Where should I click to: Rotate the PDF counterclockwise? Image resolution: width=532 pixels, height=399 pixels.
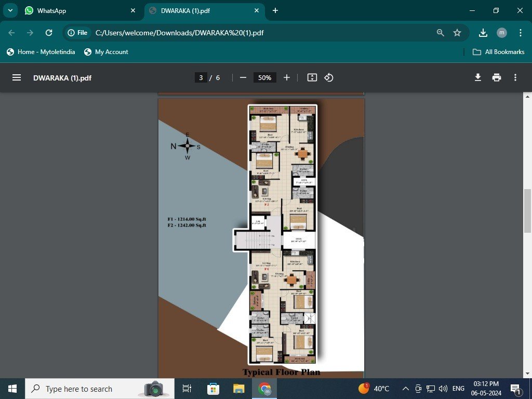tap(329, 77)
